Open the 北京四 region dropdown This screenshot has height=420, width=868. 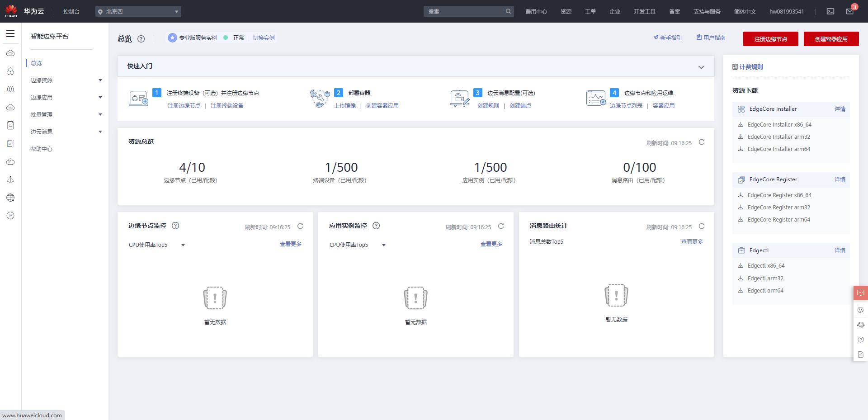click(x=138, y=11)
